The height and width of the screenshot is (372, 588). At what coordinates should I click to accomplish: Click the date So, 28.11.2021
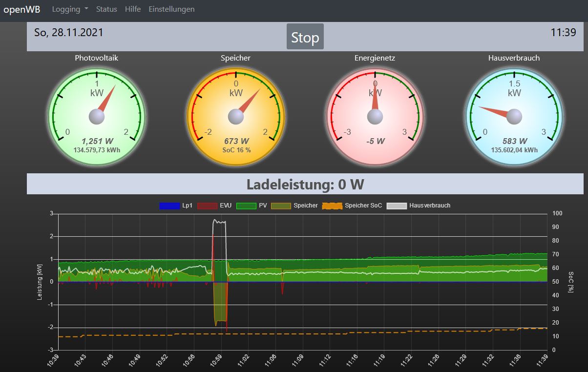68,33
